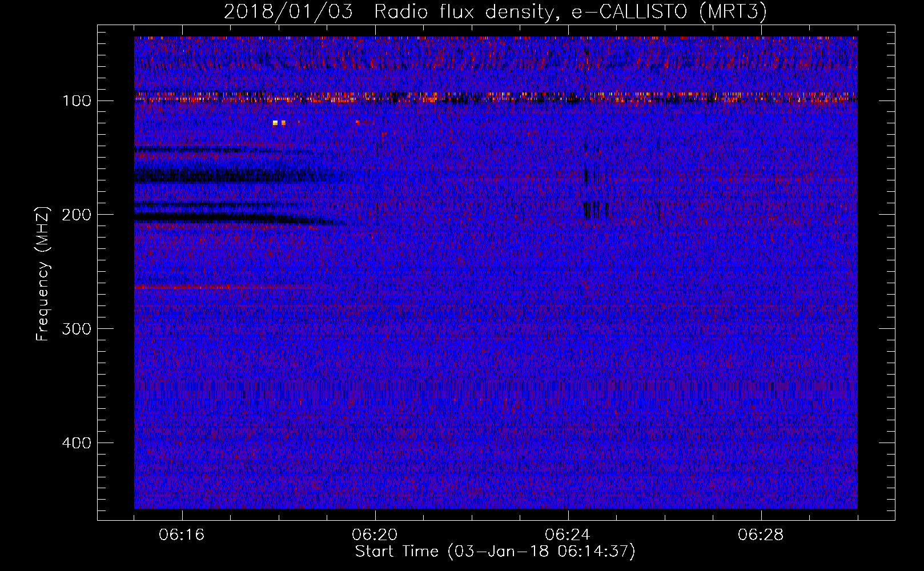Click the 06:24 time tick label
This screenshot has height=571, width=924.
(x=568, y=535)
